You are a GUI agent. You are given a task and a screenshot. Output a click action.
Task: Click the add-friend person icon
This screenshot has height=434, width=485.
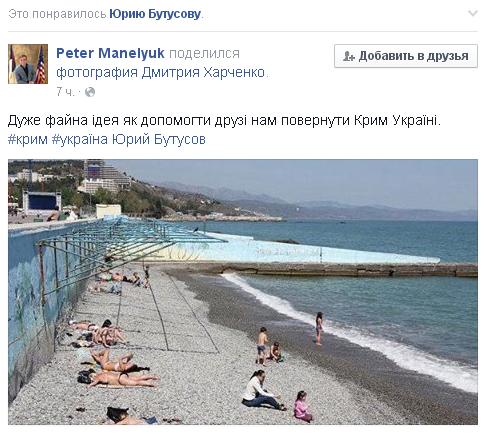tap(349, 56)
